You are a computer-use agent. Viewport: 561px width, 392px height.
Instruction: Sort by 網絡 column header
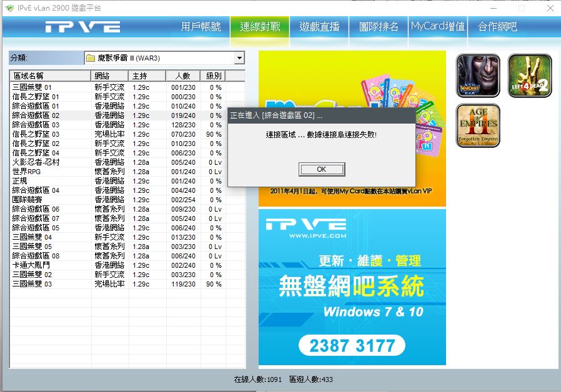109,76
